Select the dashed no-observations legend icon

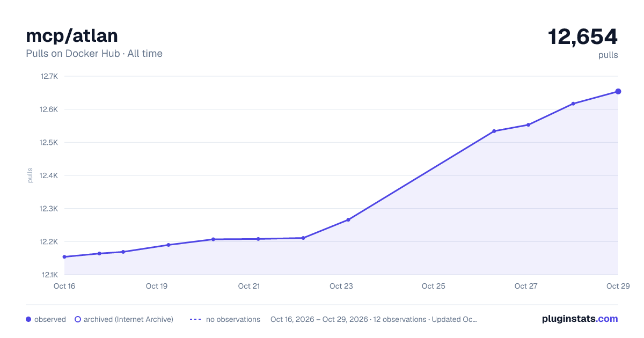pyautogui.click(x=195, y=319)
